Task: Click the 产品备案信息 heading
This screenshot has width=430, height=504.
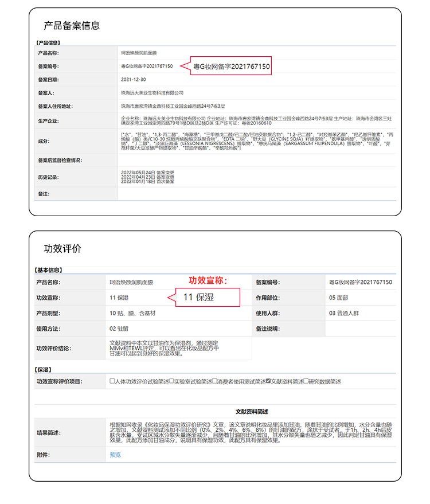Action: click(72, 25)
